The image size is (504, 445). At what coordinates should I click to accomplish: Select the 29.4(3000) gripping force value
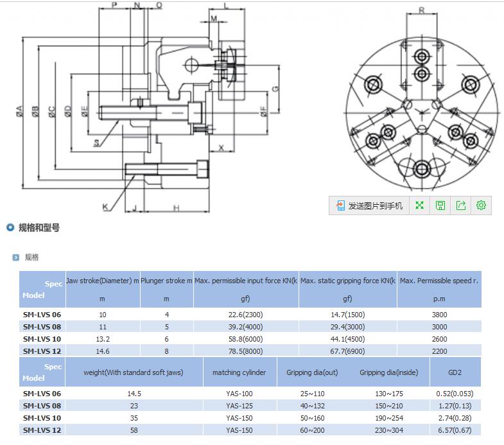tap(348, 327)
